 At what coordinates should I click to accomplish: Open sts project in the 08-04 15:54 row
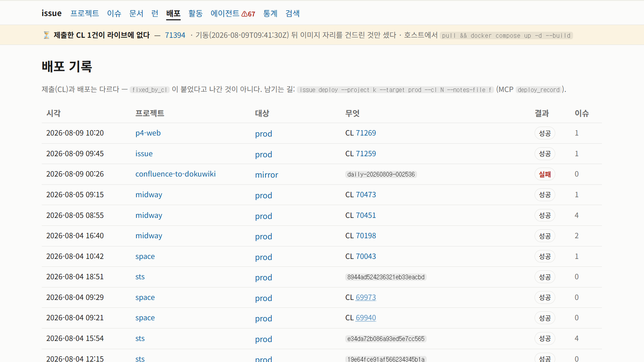click(x=140, y=338)
